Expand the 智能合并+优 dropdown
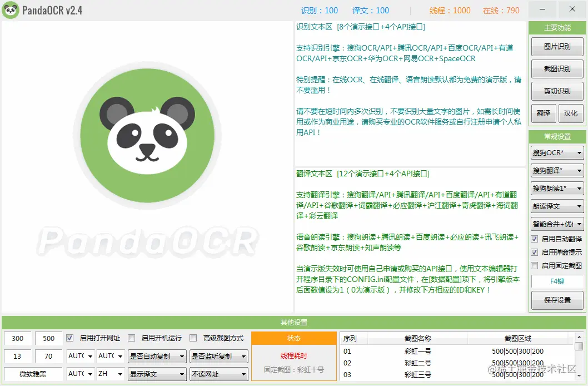Image resolution: width=588 pixels, height=386 pixels. [x=557, y=224]
